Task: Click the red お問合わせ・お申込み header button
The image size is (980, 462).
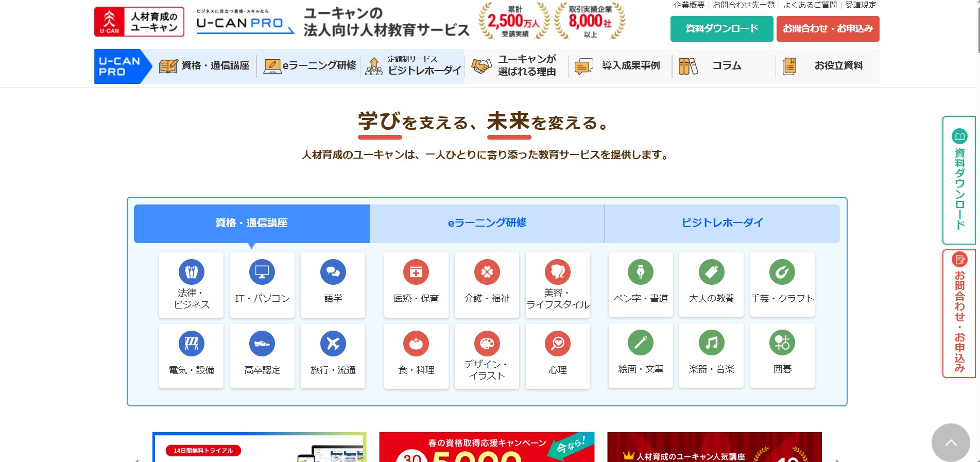Action: [x=828, y=29]
